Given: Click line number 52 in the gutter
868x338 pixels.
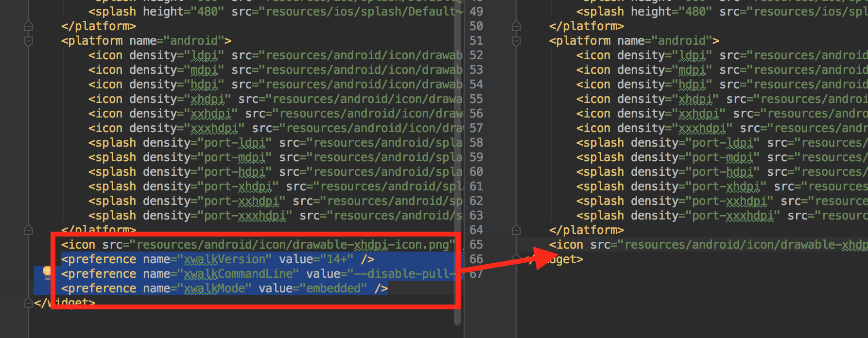Looking at the screenshot, I should (x=476, y=55).
